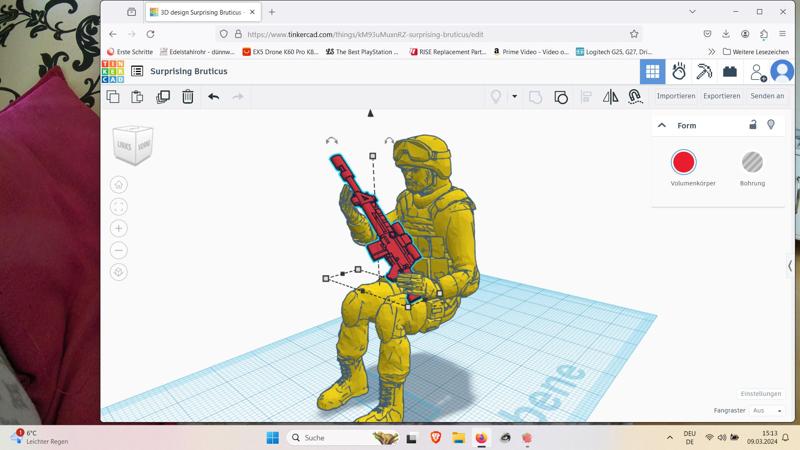Switch to the 3D design grid view tab
The image size is (800, 450).
[x=652, y=72]
